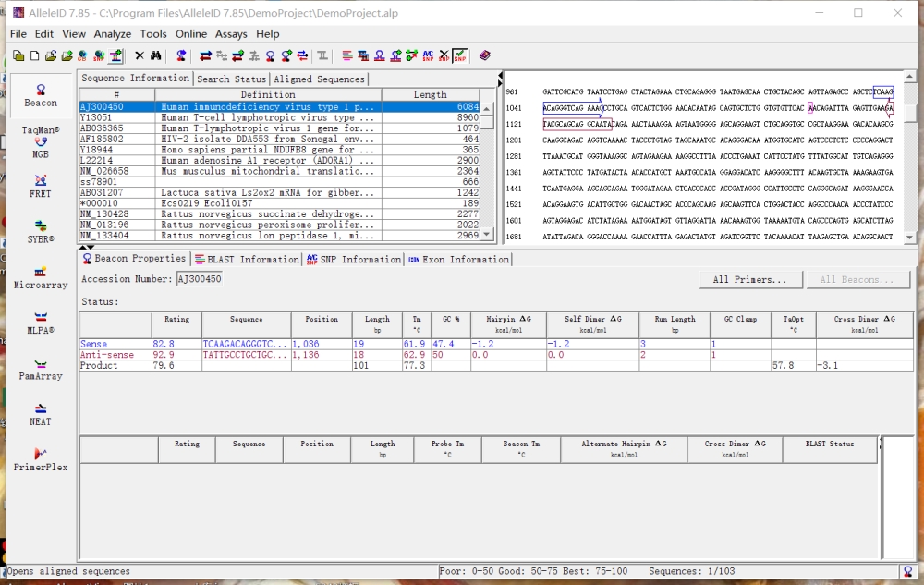924x585 pixels.
Task: Select the Beacon design mode icon
Action: 40,95
